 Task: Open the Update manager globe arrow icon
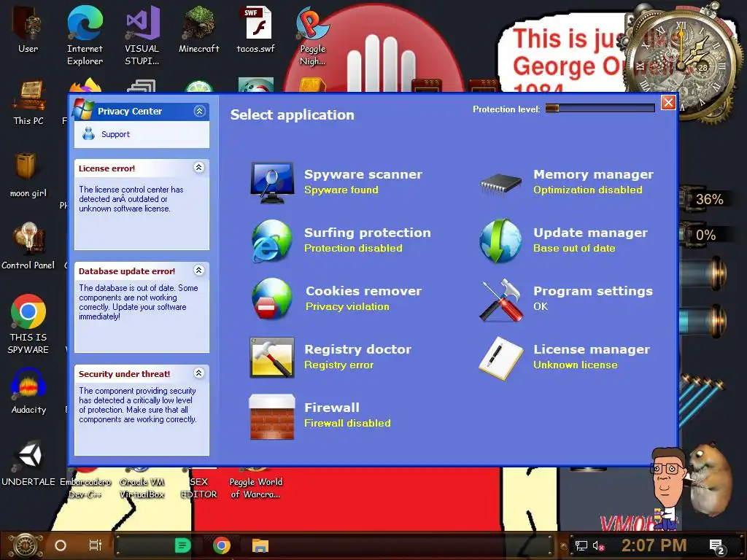pos(500,241)
